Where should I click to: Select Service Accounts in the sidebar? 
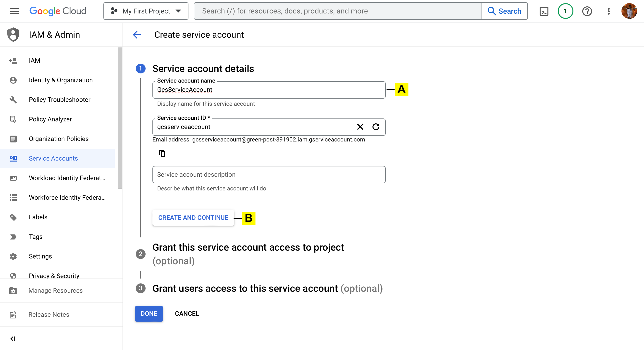pos(53,158)
